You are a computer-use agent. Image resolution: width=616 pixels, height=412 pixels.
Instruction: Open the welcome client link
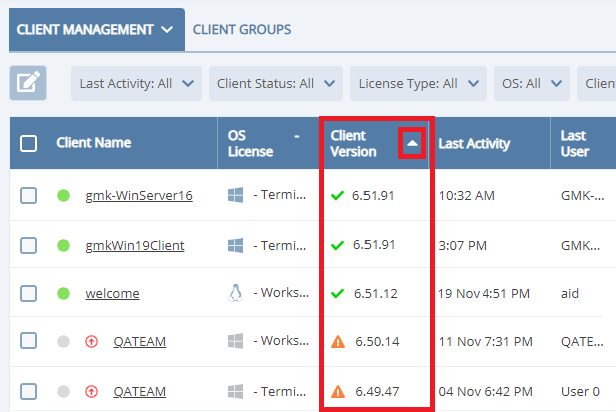pos(112,293)
